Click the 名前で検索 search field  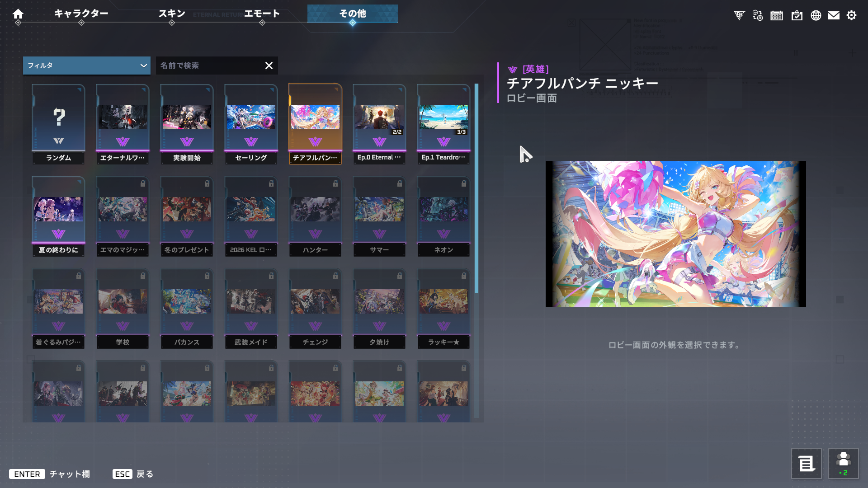coord(210,66)
